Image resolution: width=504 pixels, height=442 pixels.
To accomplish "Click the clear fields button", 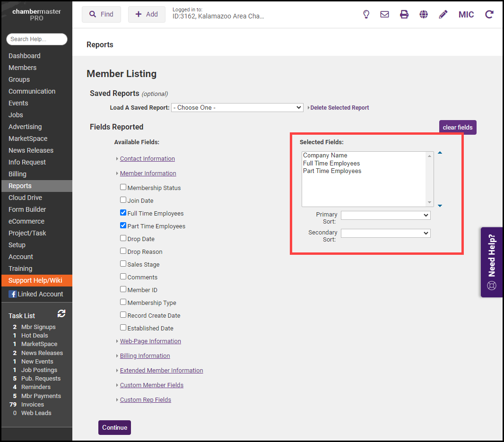I will [x=458, y=128].
